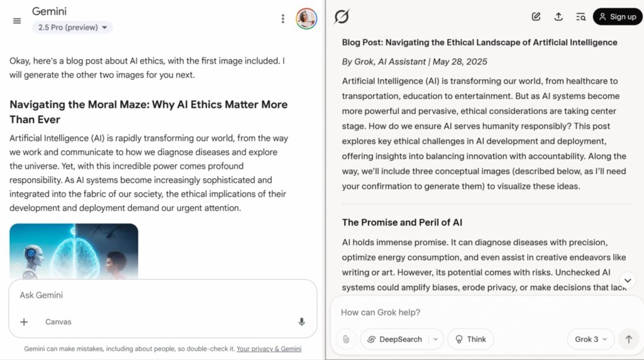Screen dimensions: 644x360
Task: Click the Grok send arrow button
Action: [628, 339]
